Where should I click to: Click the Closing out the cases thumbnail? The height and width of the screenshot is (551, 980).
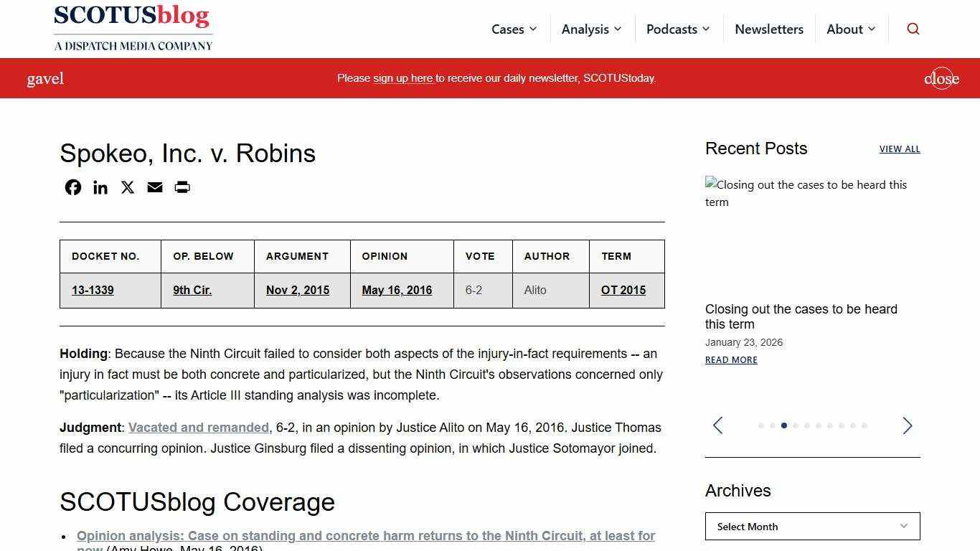(806, 193)
